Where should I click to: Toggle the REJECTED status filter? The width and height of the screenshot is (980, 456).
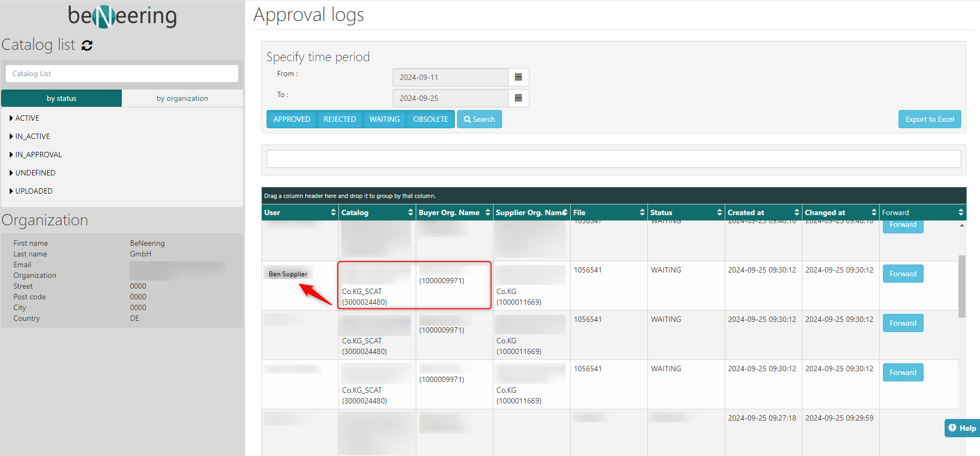point(340,119)
